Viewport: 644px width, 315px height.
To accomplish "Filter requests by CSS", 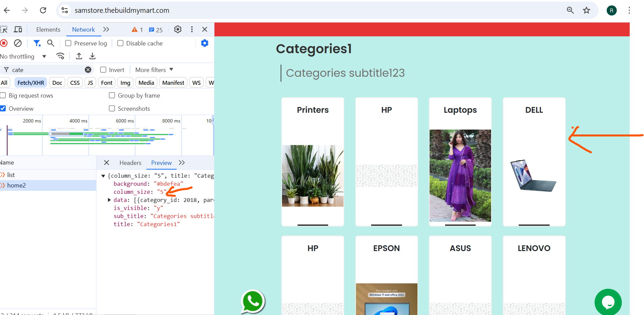I will click(x=75, y=82).
